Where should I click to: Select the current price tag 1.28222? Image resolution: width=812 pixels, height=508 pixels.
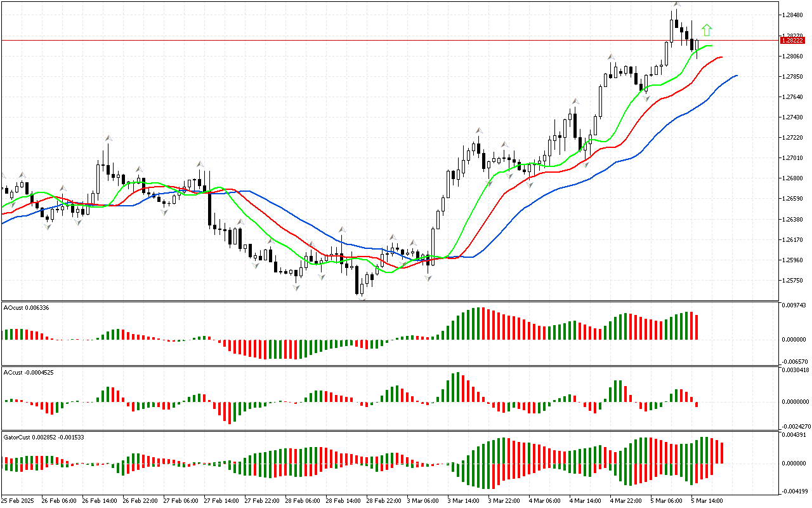[794, 40]
